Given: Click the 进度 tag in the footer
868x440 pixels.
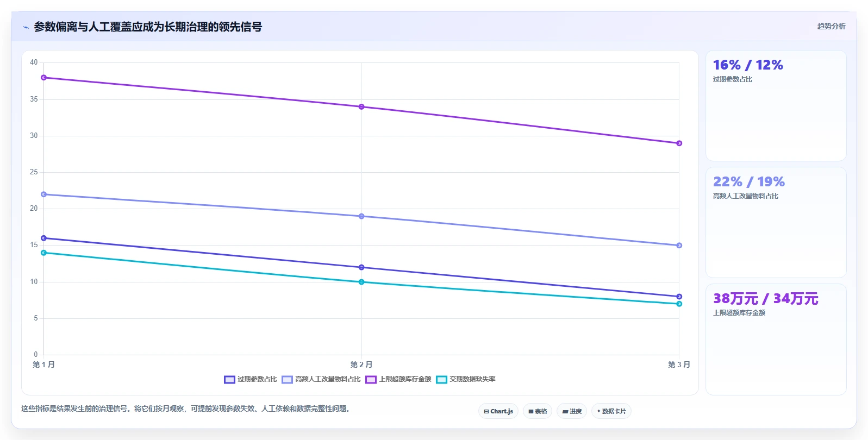Looking at the screenshot, I should tap(572, 411).
